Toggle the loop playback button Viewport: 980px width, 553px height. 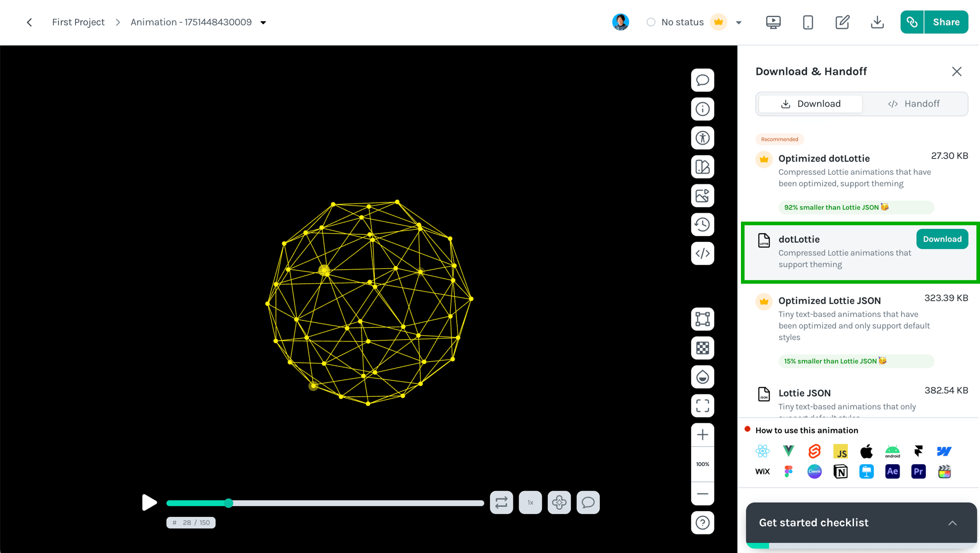coord(501,503)
